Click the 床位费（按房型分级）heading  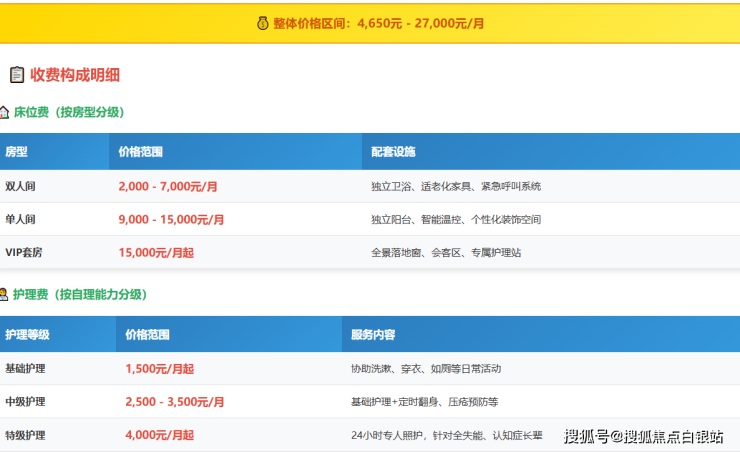pyautogui.click(x=69, y=113)
